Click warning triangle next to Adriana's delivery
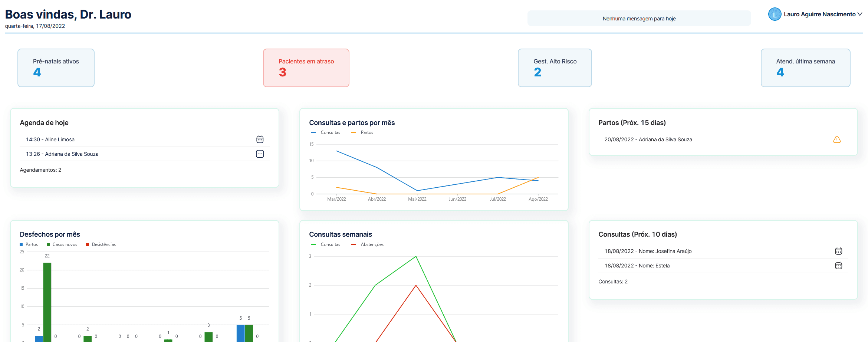 (836, 139)
